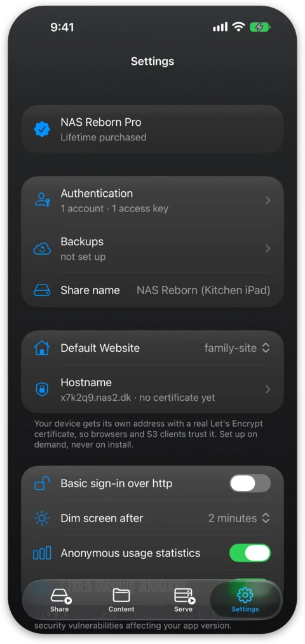Enable Basic sign-in over http switch
This screenshot has width=305, height=644.
click(x=250, y=483)
